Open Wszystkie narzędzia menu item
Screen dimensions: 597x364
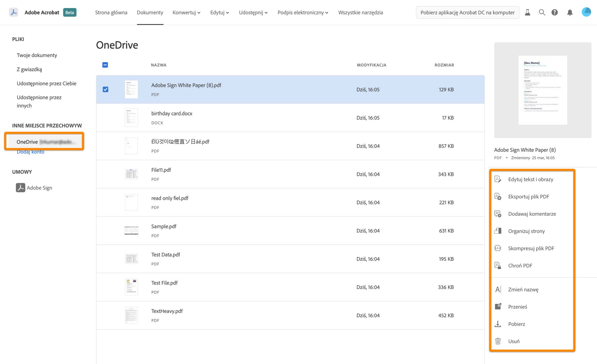[x=360, y=12]
